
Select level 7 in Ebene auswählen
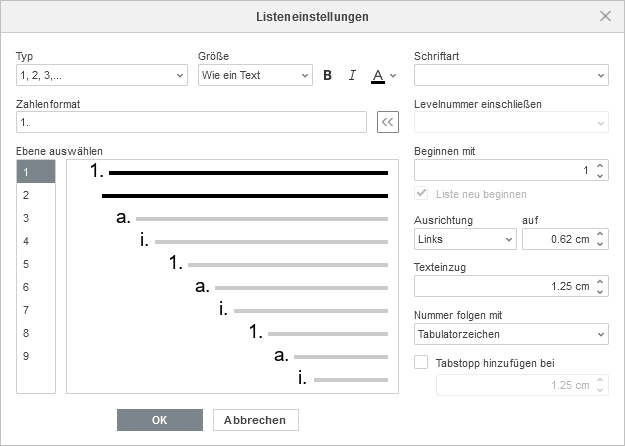coord(36,310)
